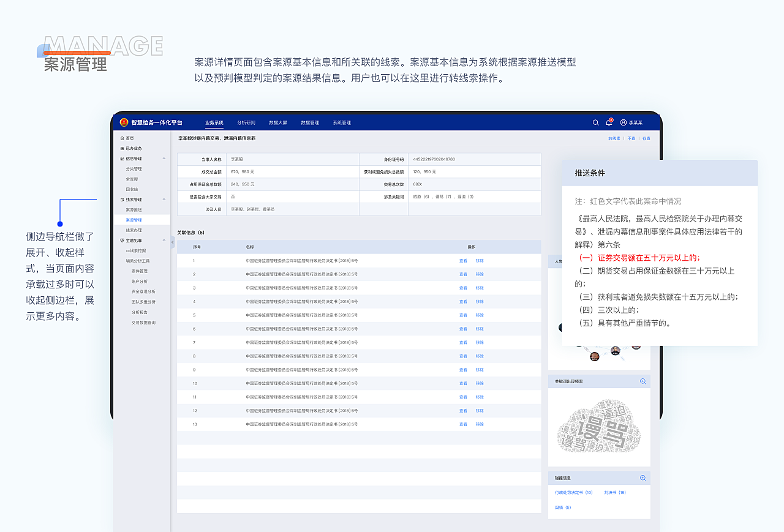784x532 pixels.
Task: Click 移除 in row 1
Action: click(x=480, y=260)
